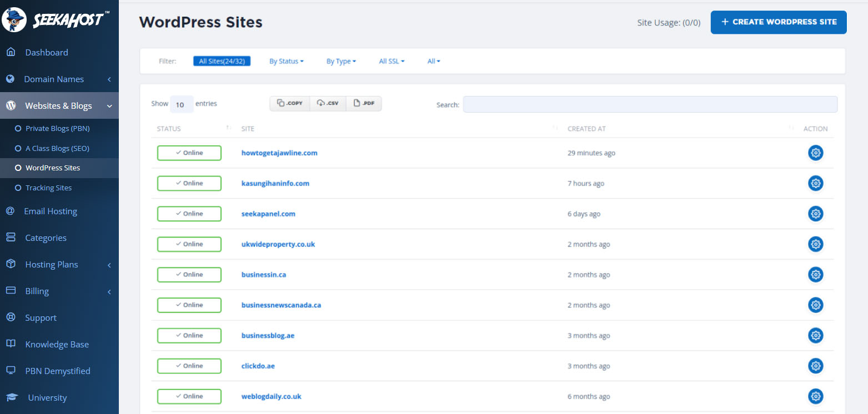
Task: Click the Domain Names globe icon
Action: point(11,79)
